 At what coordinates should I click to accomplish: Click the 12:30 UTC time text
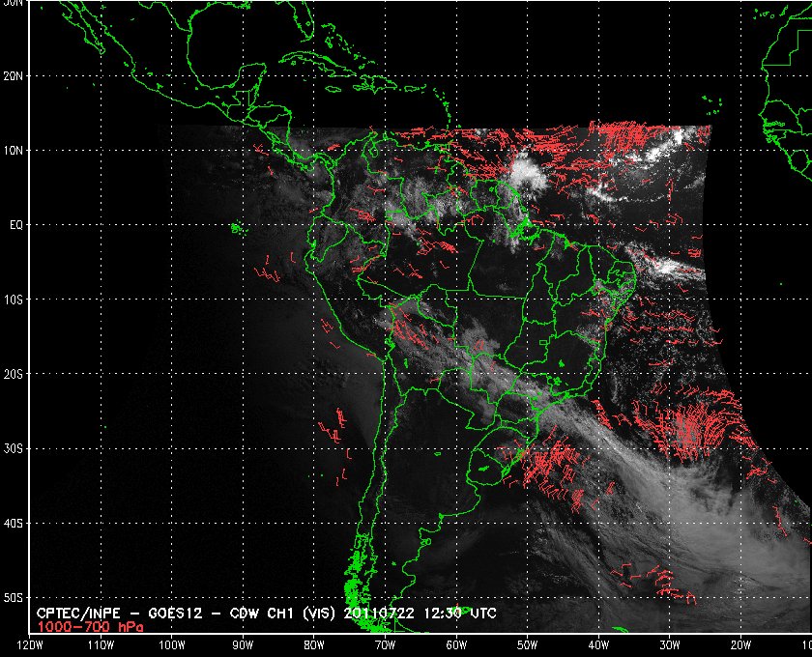(460, 614)
